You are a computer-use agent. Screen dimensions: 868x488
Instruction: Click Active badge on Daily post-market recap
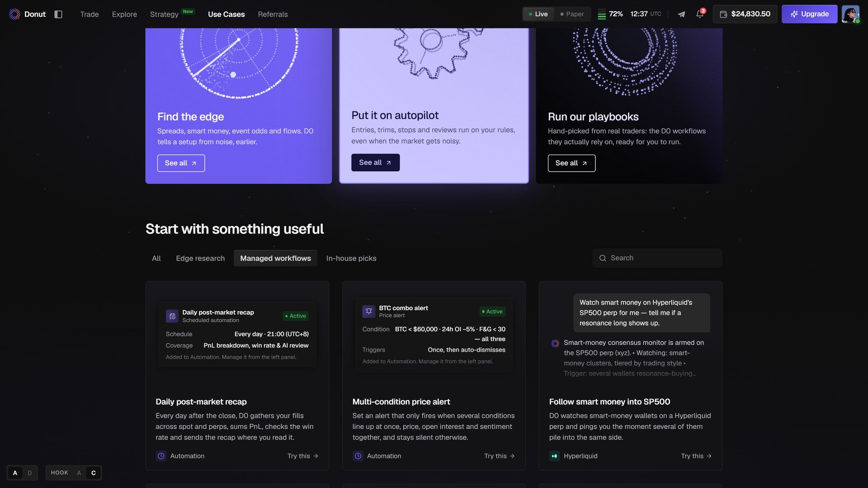[x=296, y=316]
